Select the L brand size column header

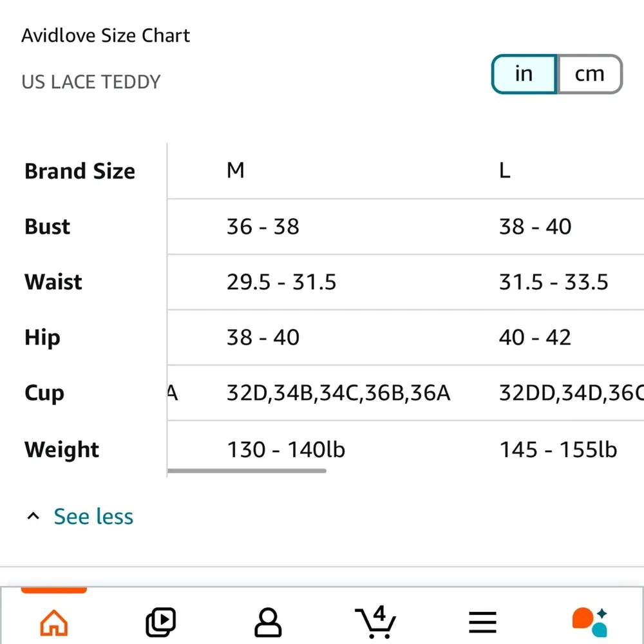tap(504, 171)
